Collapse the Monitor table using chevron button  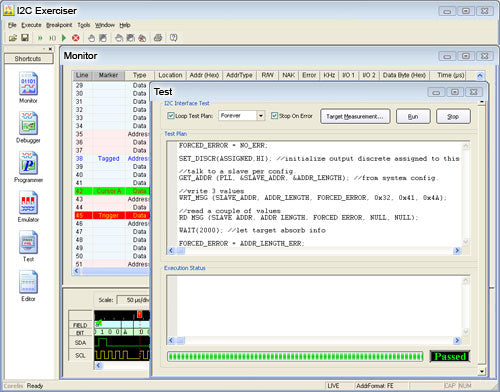pos(480,76)
